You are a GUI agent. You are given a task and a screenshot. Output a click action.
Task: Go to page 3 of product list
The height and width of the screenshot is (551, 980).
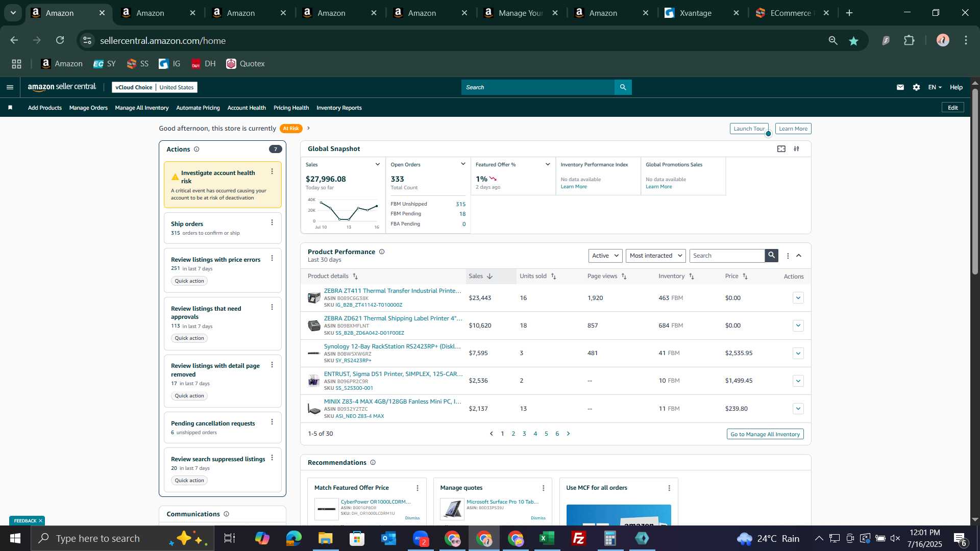[x=524, y=434]
